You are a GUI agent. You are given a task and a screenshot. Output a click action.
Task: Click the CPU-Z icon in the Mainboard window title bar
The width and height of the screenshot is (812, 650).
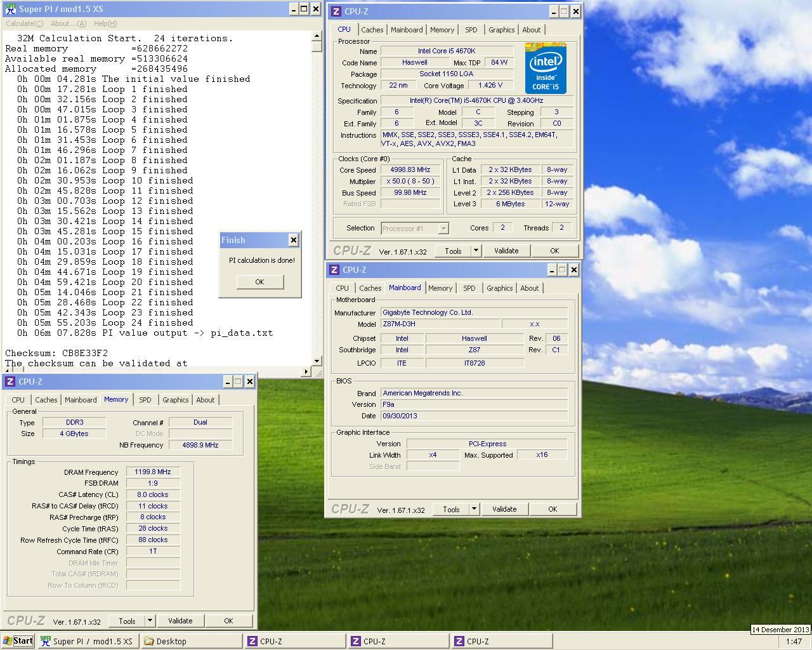334,270
